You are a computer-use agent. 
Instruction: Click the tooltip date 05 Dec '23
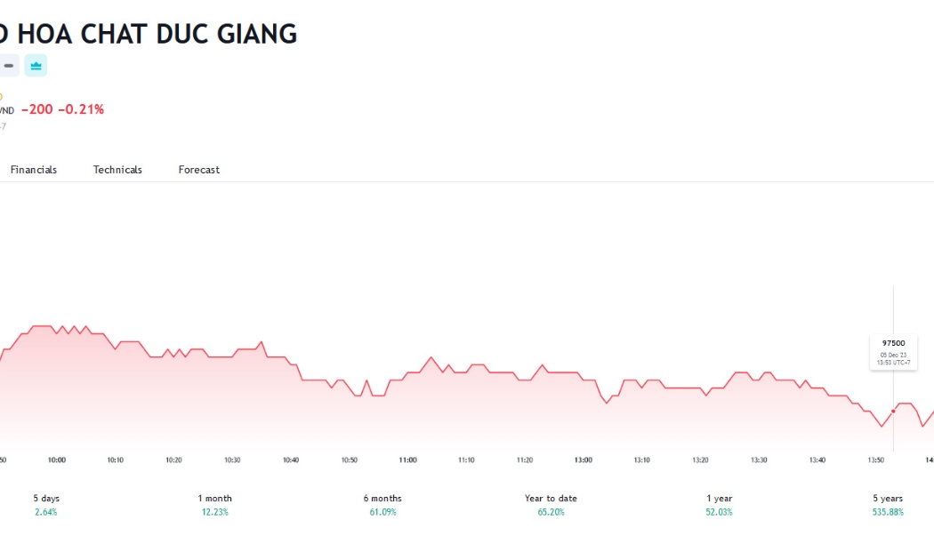tap(893, 356)
